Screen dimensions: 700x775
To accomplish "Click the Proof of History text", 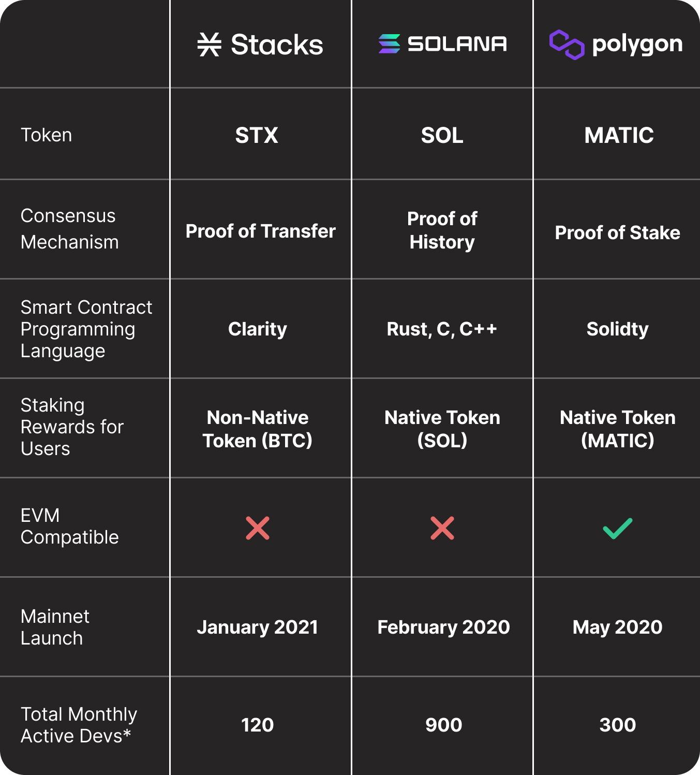I will 442,230.
